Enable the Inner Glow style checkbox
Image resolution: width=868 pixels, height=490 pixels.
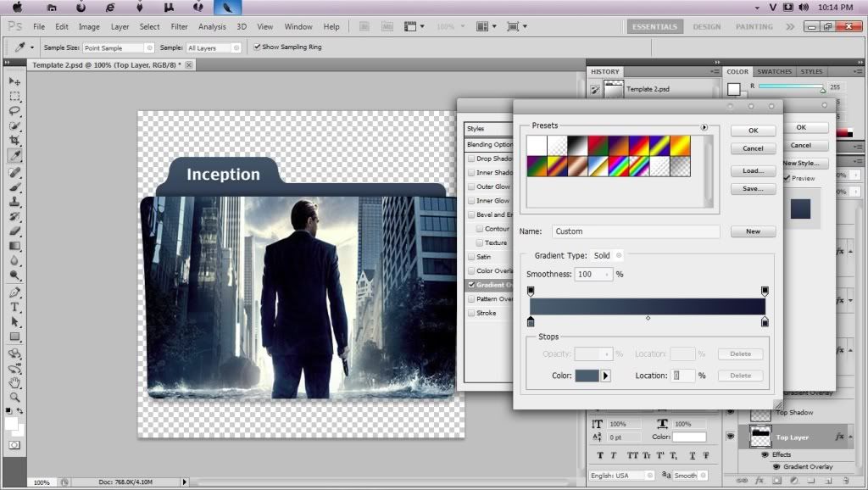(x=471, y=200)
